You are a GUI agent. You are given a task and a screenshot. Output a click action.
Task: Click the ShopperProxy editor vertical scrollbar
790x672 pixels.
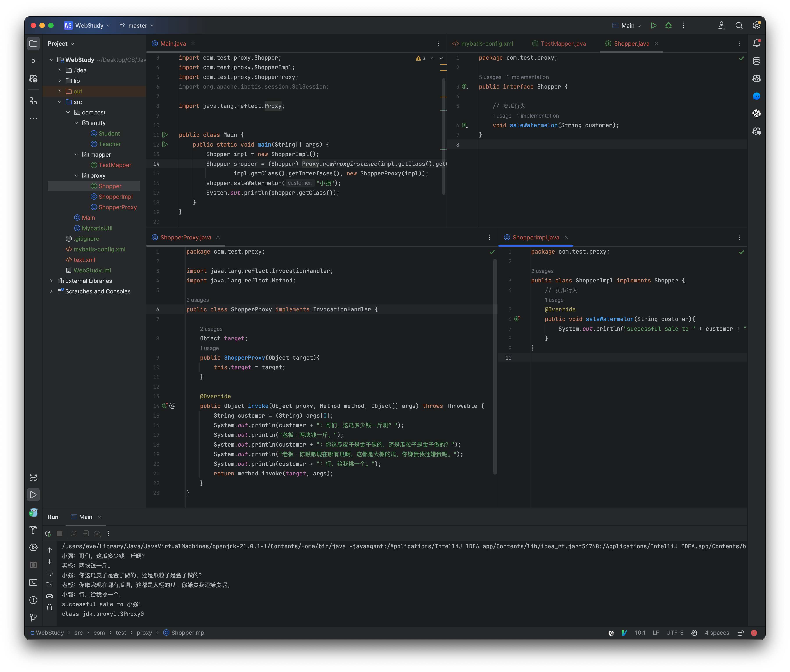coord(495,366)
